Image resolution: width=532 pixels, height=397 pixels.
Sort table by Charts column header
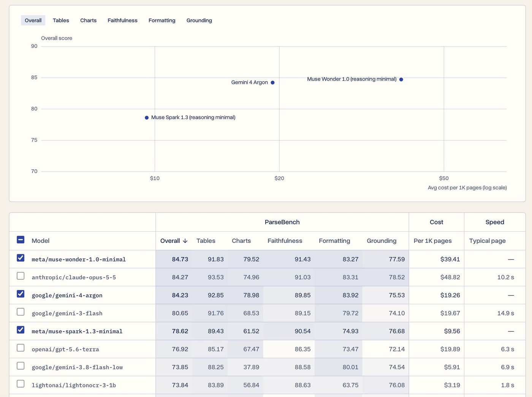[x=241, y=241]
